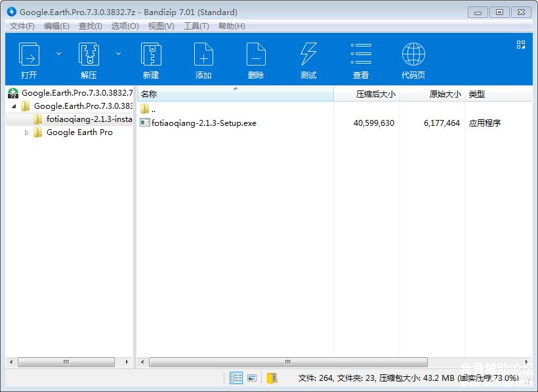Click the yellow archive icon in status bar
538x392 pixels.
(272, 378)
